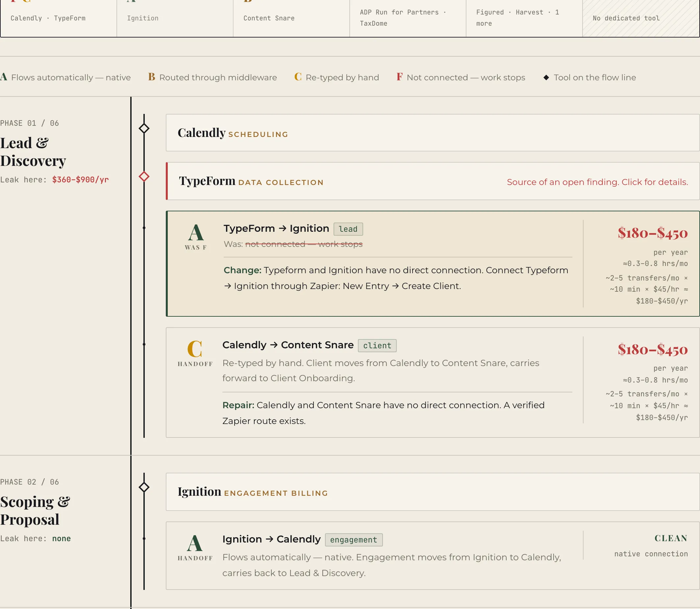Click the 'engagement' tag
700x609 pixels.
point(354,540)
